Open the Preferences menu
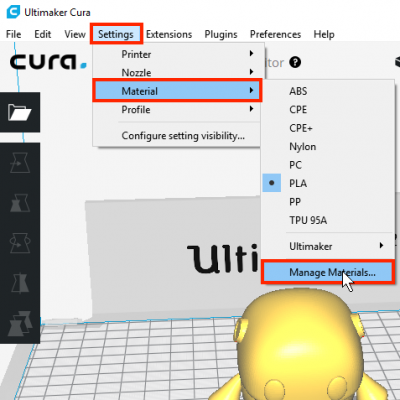This screenshot has height=400, width=400. (275, 34)
